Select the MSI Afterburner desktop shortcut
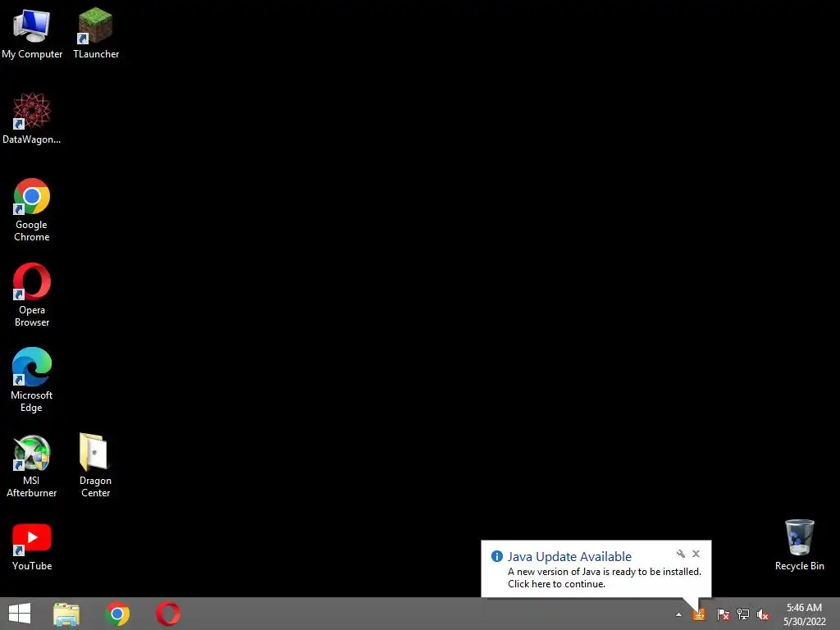The image size is (840, 630). point(32,466)
